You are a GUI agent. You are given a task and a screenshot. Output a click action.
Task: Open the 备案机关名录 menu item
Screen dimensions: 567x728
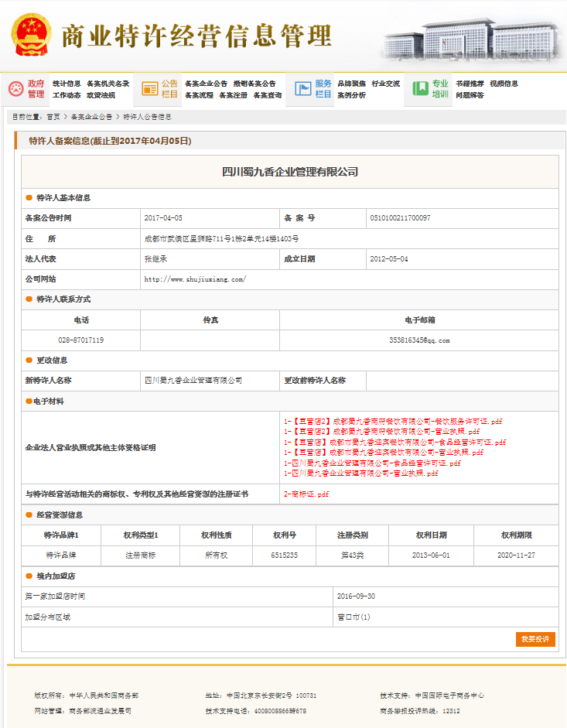pyautogui.click(x=108, y=84)
